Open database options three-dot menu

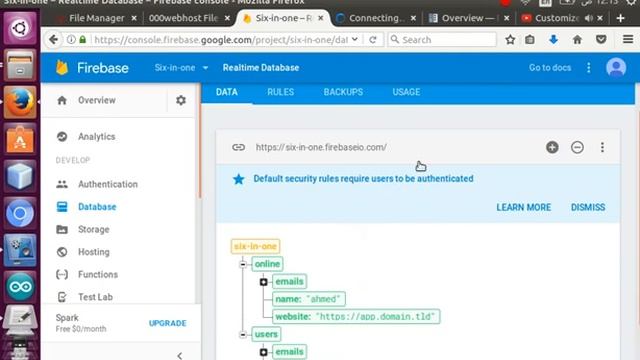click(x=602, y=147)
